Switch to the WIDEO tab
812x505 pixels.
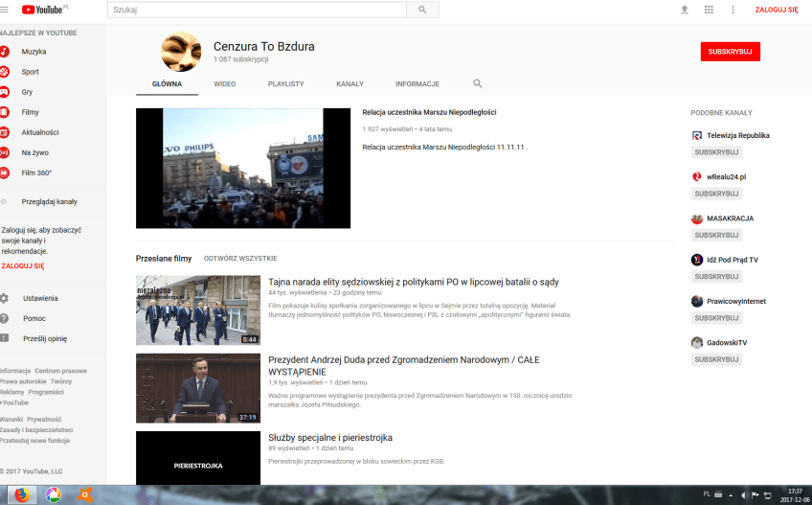pos(225,84)
